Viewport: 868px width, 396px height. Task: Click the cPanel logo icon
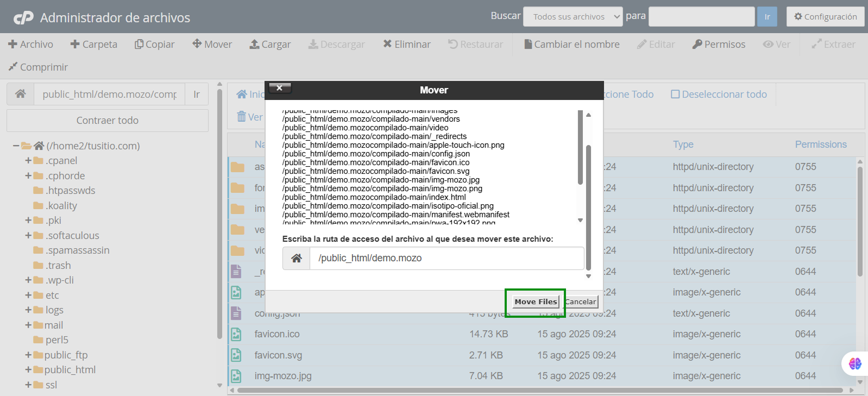coord(23,18)
